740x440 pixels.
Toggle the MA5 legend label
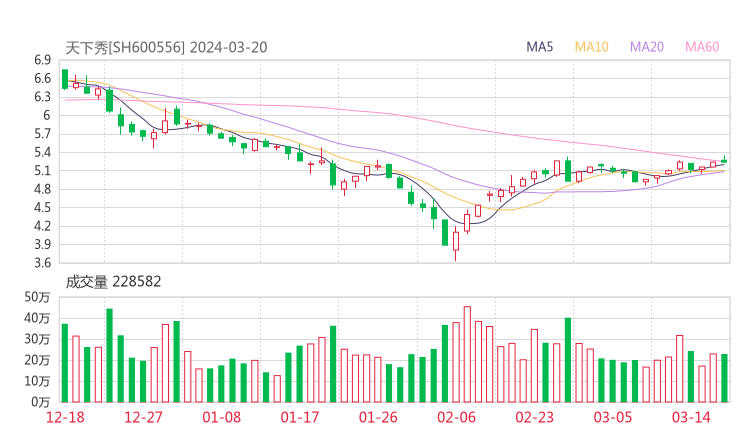coord(540,47)
